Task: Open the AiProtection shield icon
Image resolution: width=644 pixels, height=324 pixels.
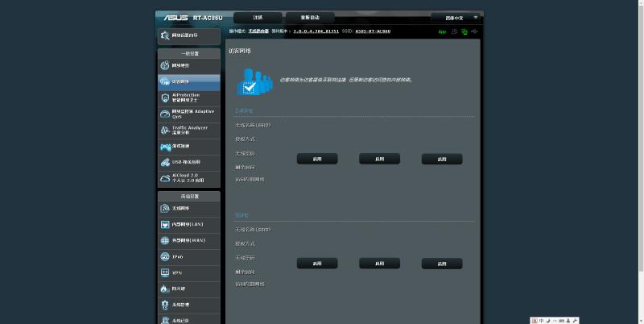Action: [165, 98]
